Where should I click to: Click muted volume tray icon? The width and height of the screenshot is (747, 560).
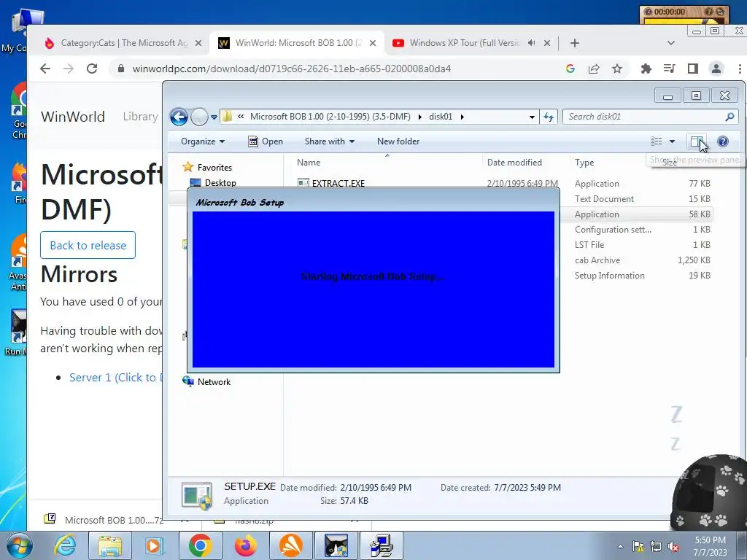coord(674,546)
